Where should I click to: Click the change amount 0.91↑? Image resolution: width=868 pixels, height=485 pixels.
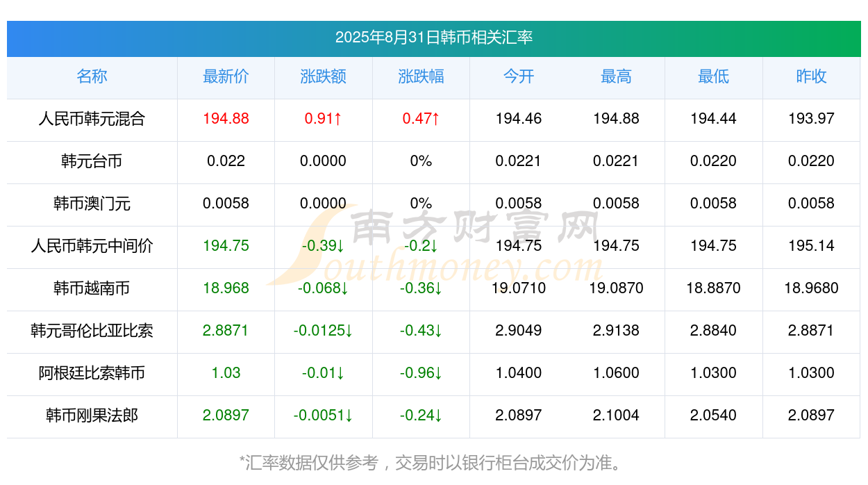point(324,119)
